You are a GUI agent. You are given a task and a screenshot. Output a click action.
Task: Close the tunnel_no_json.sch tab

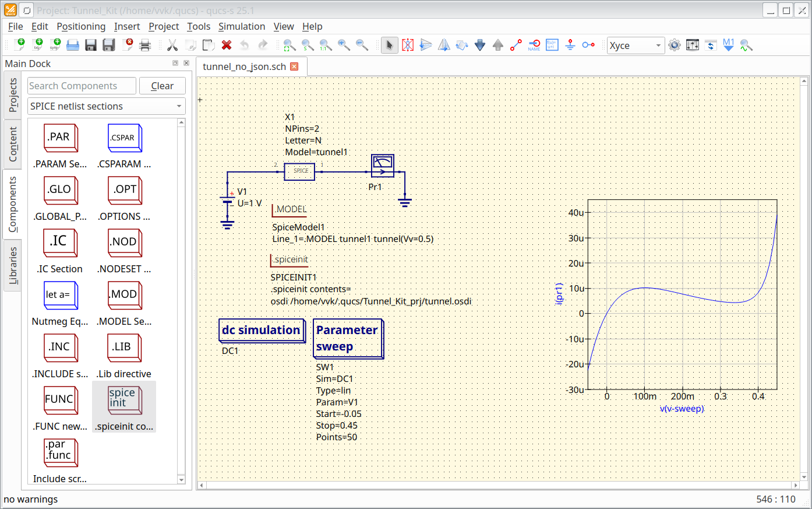coord(294,66)
